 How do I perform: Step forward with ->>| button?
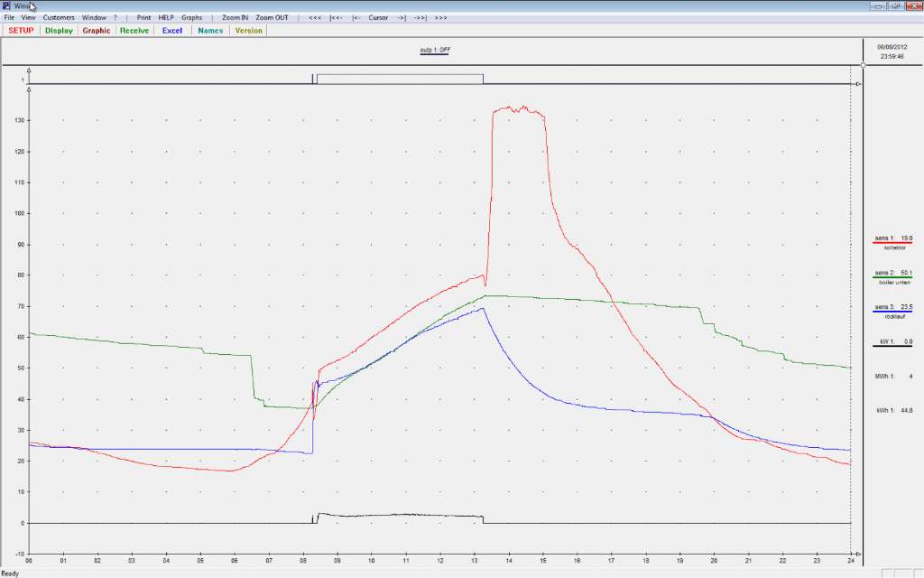coord(420,18)
